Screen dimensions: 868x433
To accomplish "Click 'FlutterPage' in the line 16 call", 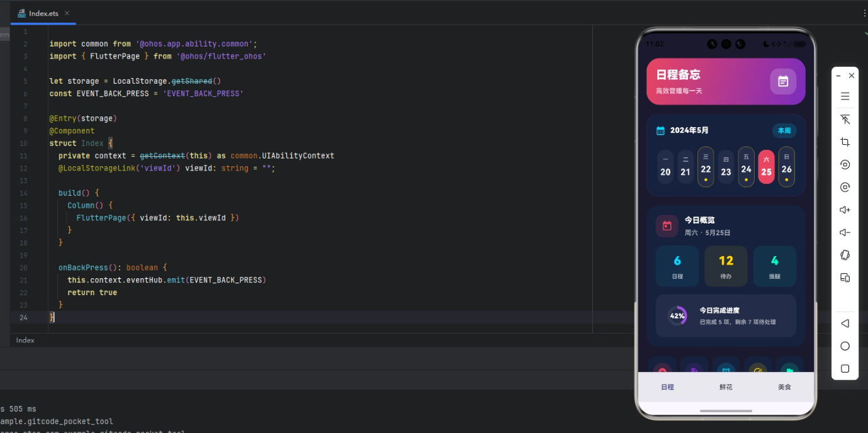I will pyautogui.click(x=101, y=218).
